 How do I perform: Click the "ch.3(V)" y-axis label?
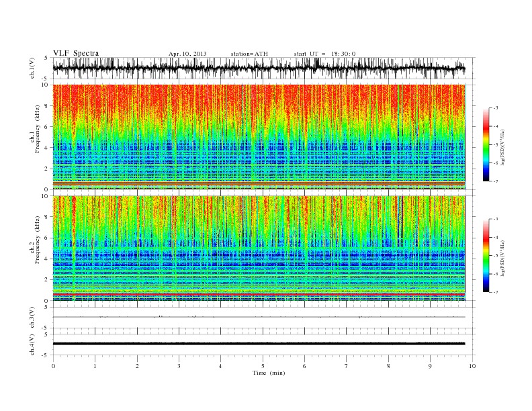32,318
